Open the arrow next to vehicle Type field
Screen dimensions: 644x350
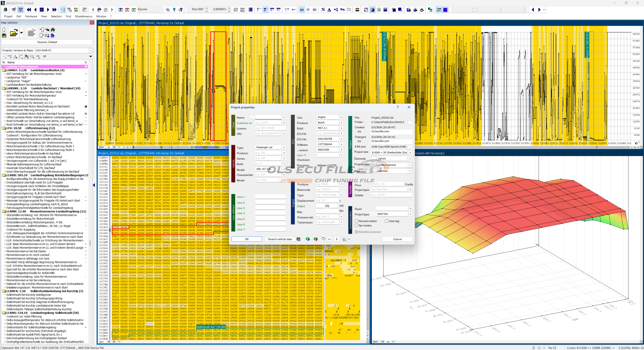(x=284, y=147)
